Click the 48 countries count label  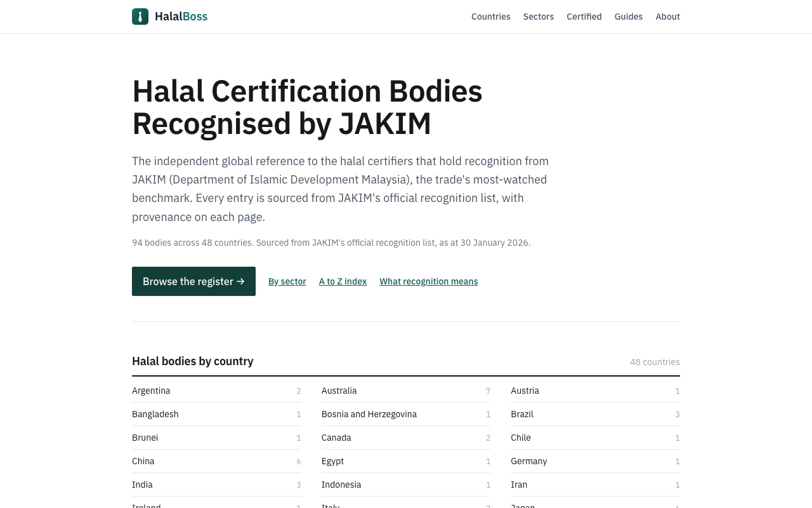coord(655,362)
